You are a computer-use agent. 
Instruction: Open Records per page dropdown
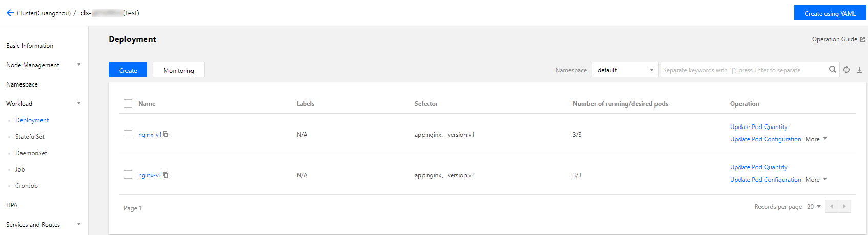(814, 207)
